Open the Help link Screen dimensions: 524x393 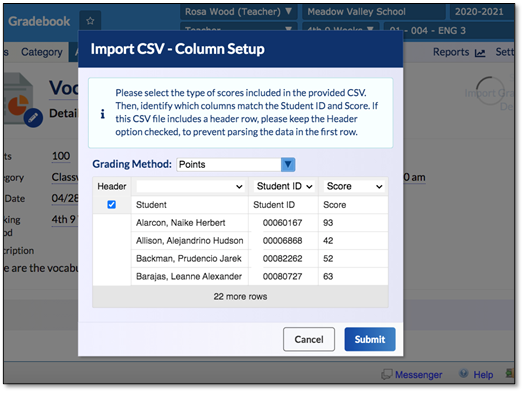click(483, 375)
